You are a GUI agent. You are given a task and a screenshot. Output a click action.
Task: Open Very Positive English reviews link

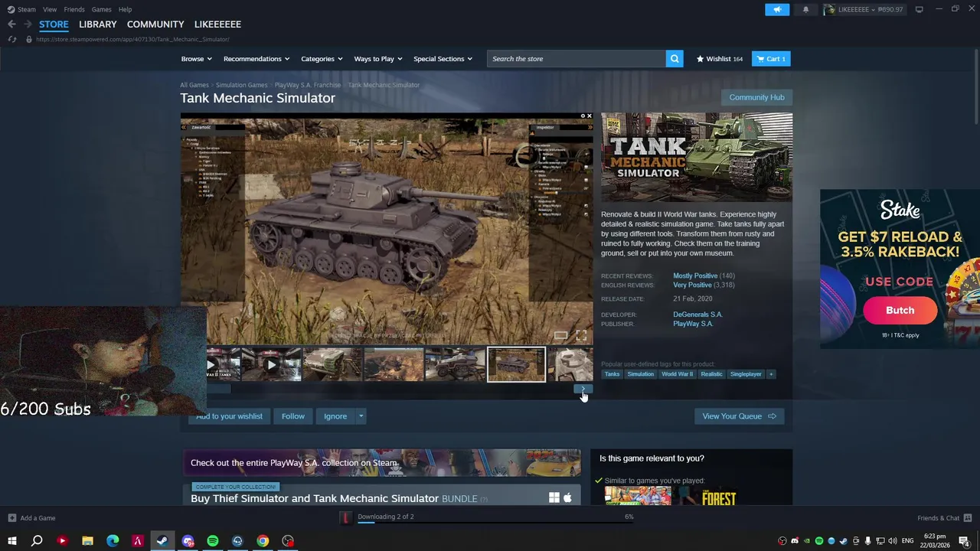pyautogui.click(x=692, y=285)
